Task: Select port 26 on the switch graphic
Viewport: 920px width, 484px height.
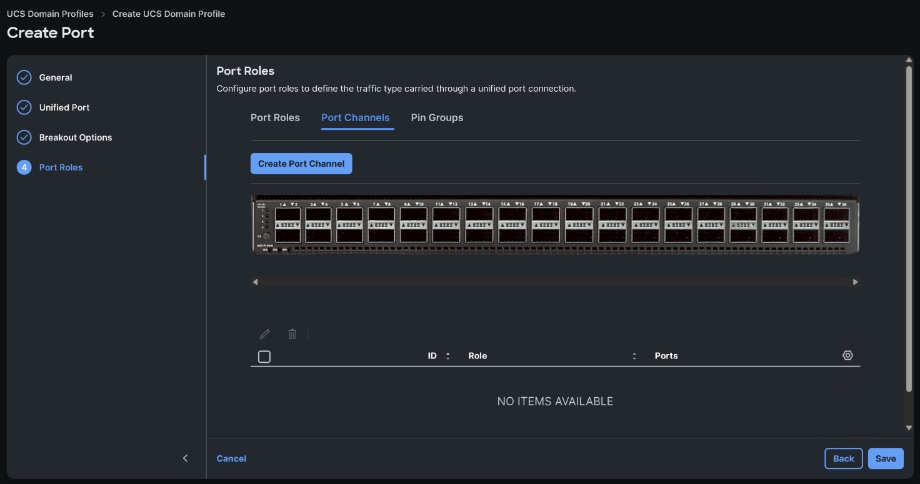Action: [678, 236]
